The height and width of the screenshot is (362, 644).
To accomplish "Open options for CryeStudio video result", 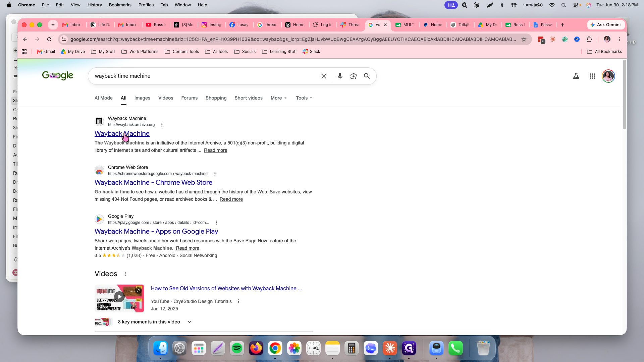I will point(238,301).
